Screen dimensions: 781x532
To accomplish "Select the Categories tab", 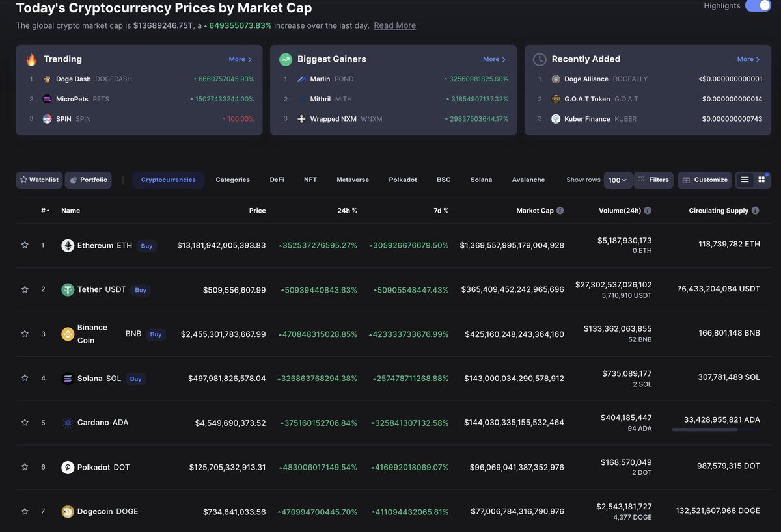I will [x=232, y=180].
